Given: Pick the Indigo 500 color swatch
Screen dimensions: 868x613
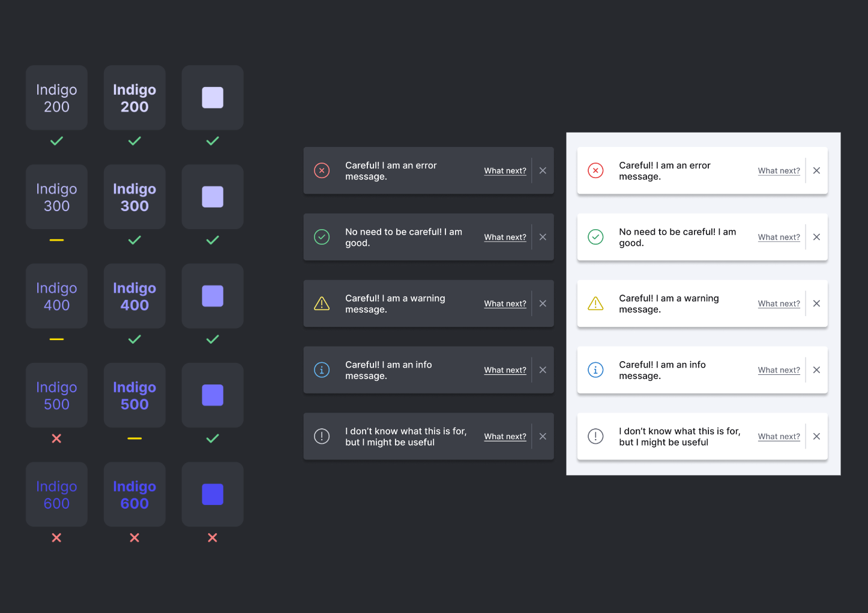Looking at the screenshot, I should (212, 395).
